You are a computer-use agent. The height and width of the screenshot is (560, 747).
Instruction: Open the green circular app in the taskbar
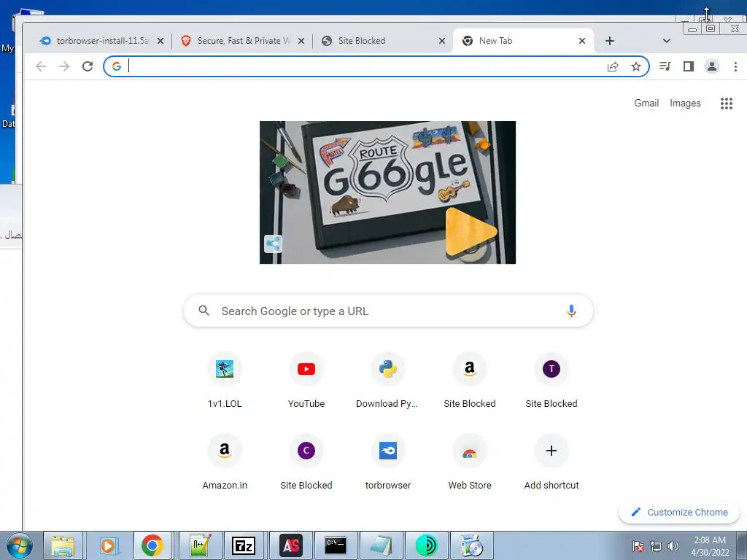coord(426,545)
